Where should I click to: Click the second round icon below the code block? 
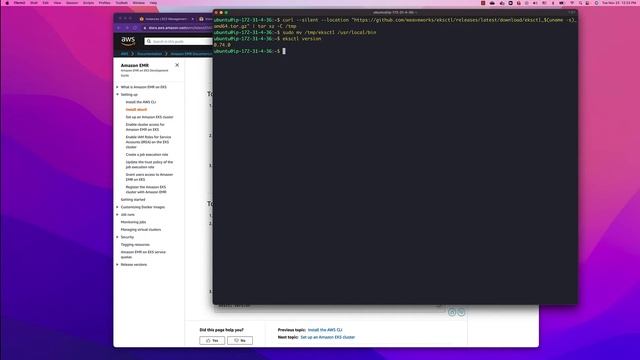tap(461, 312)
